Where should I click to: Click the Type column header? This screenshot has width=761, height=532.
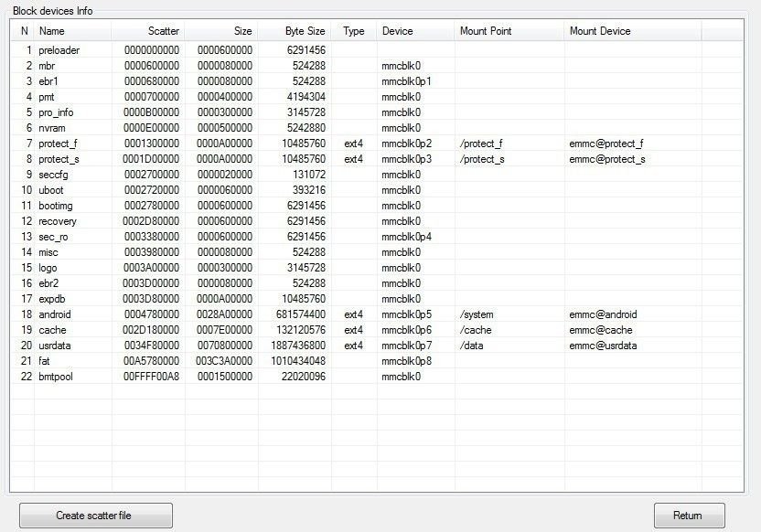click(354, 31)
